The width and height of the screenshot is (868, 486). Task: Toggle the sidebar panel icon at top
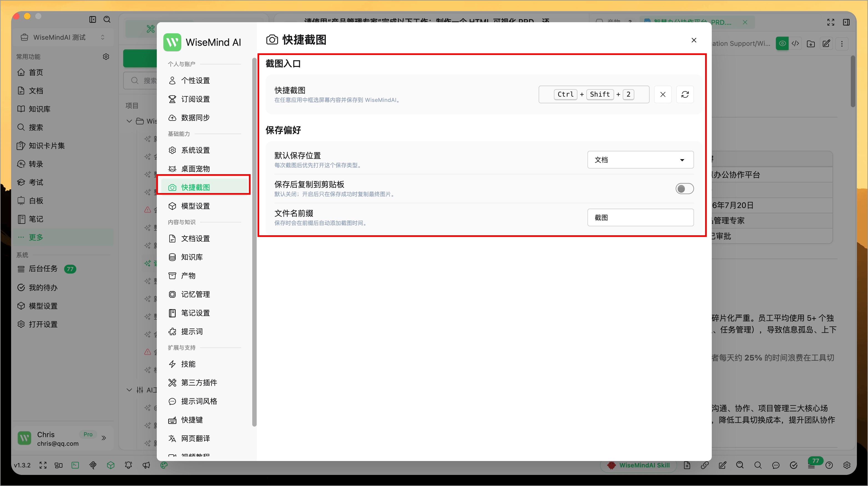[x=93, y=19]
